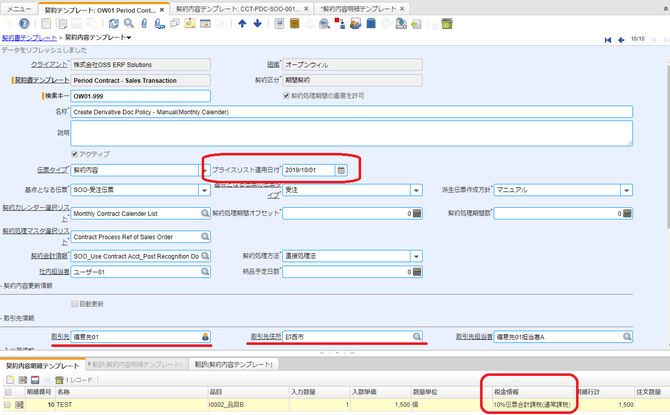Click the Zoom Across toolbar icon

pos(324,24)
